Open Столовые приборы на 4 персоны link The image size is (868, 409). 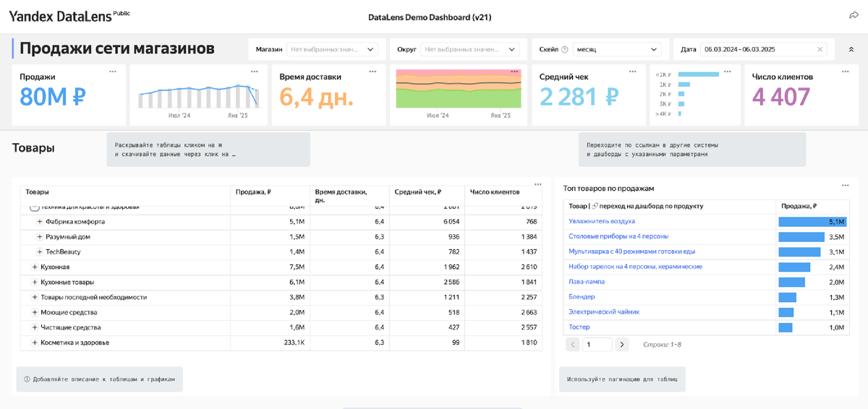pyautogui.click(x=618, y=236)
